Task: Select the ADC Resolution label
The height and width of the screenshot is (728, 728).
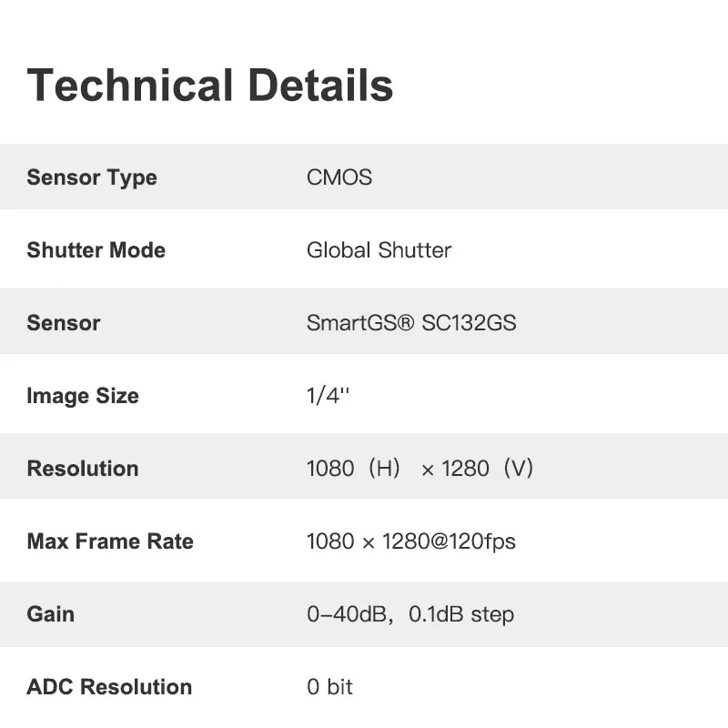Action: [x=109, y=687]
